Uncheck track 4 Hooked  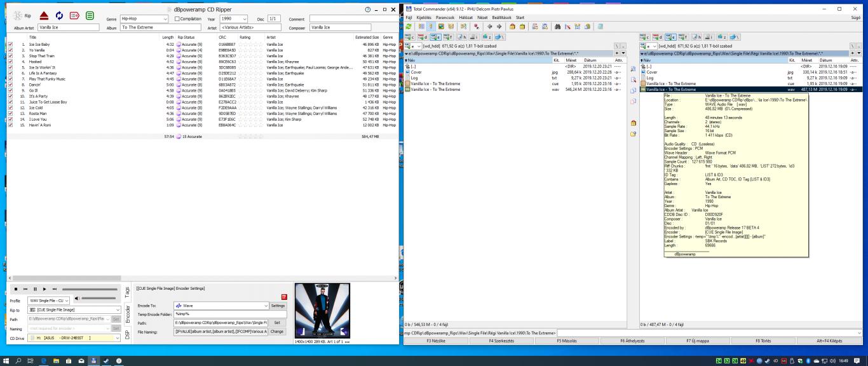point(10,62)
